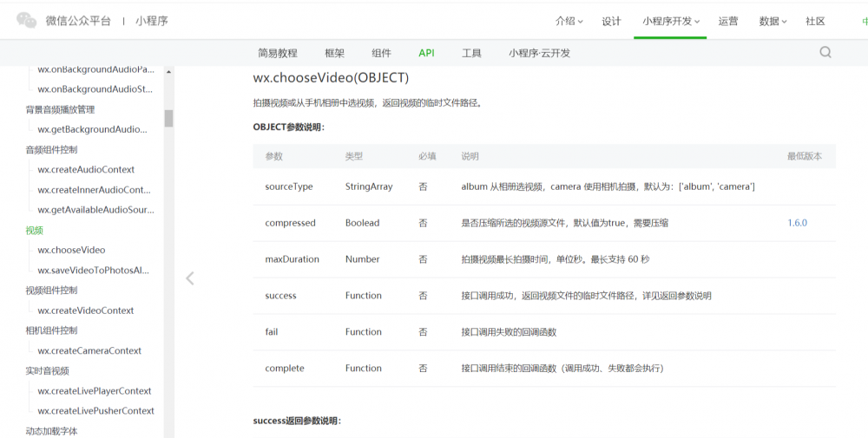Click the 微信公众平台 title link
Viewport: 868px width, 438px height.
tap(78, 21)
